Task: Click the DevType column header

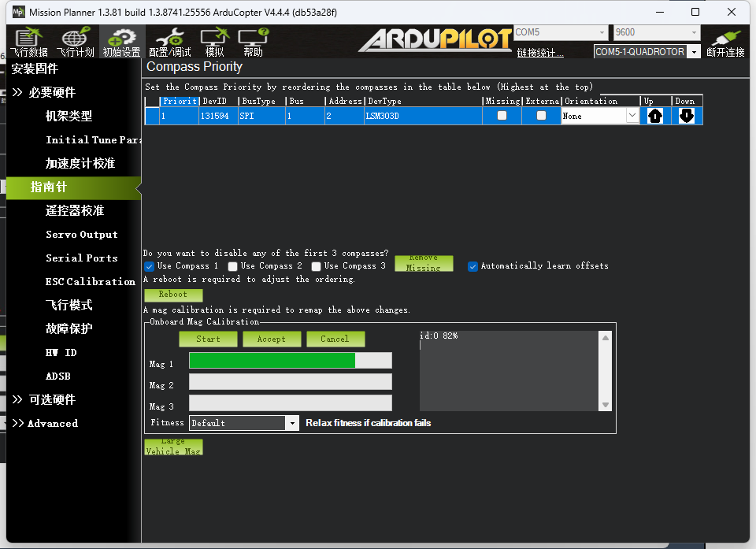Action: click(x=423, y=101)
